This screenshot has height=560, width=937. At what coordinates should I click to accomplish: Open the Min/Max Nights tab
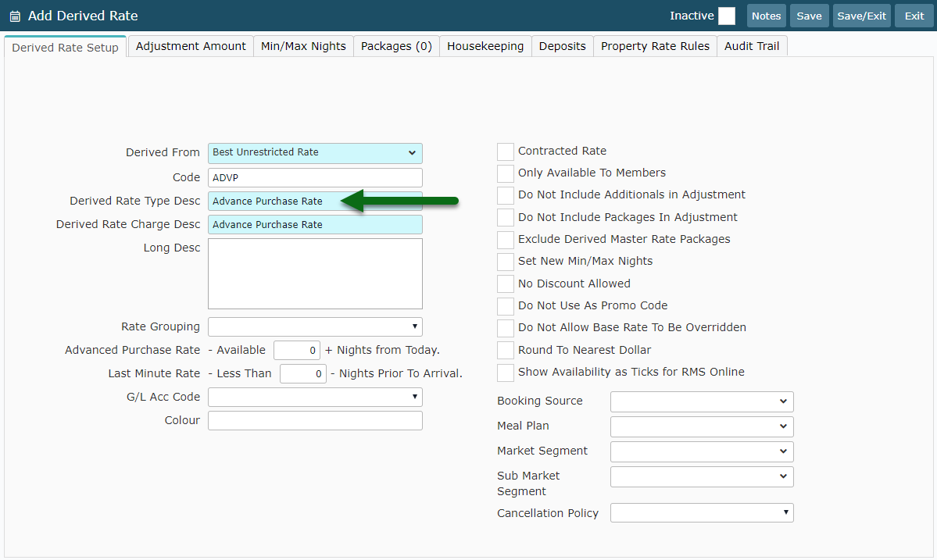click(x=303, y=46)
